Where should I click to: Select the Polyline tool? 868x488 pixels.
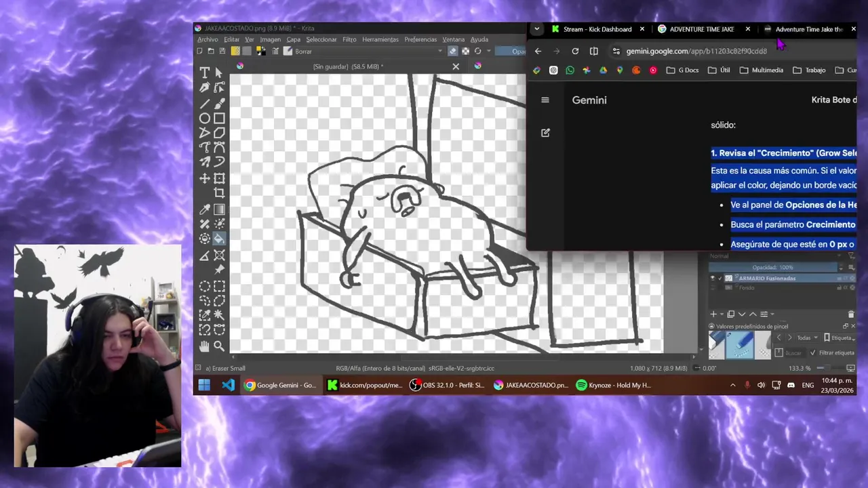(x=204, y=133)
